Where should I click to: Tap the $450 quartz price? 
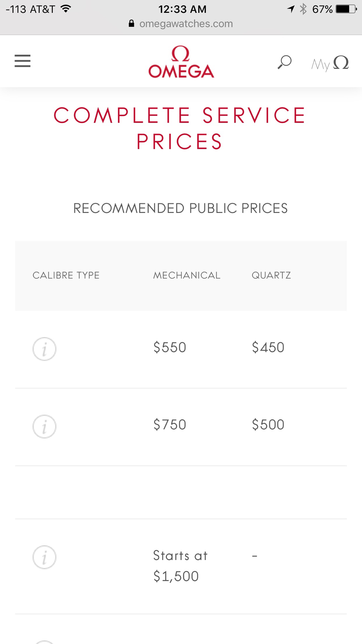[x=268, y=347]
